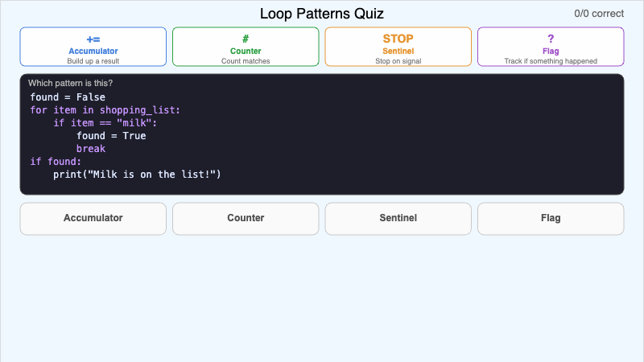The height and width of the screenshot is (362, 644).
Task: Click the 'Build up a result' description
Action: click(93, 61)
